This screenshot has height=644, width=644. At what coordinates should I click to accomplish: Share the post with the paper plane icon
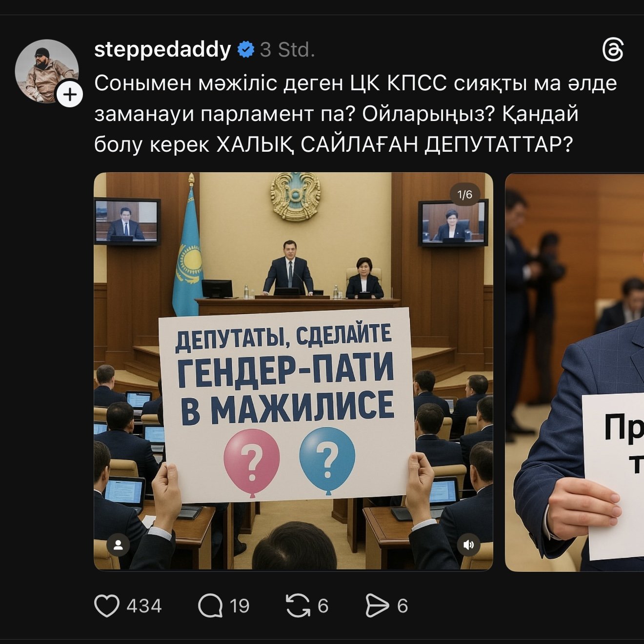coord(378,606)
